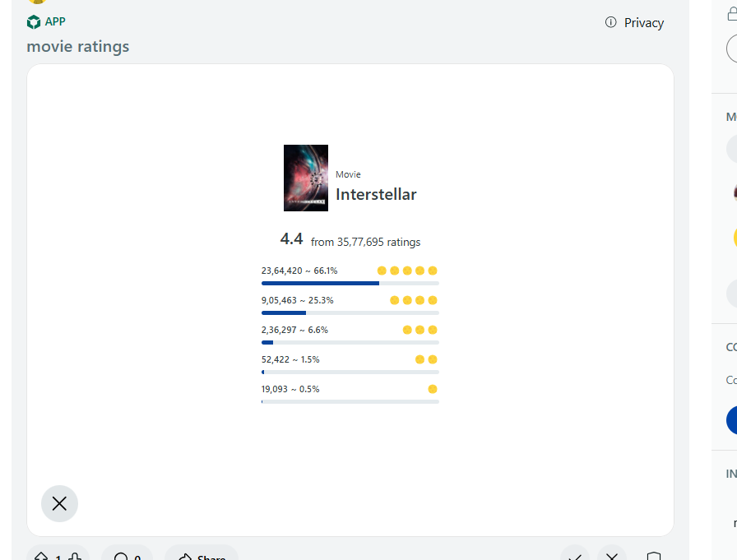
Task: Click the Share arrow icon
Action: coord(188,556)
